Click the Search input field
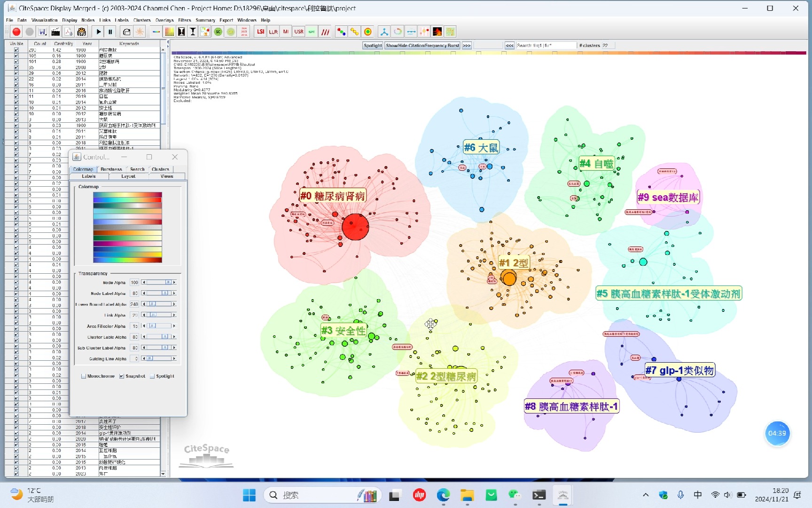This screenshot has height=508, width=812. point(546,46)
